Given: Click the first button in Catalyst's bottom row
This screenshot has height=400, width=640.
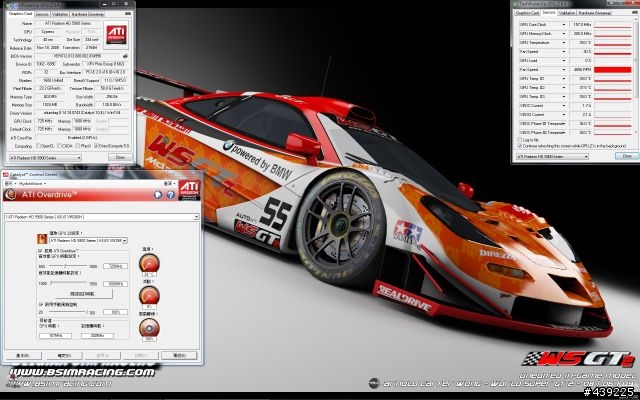Looking at the screenshot, I should tap(22, 356).
